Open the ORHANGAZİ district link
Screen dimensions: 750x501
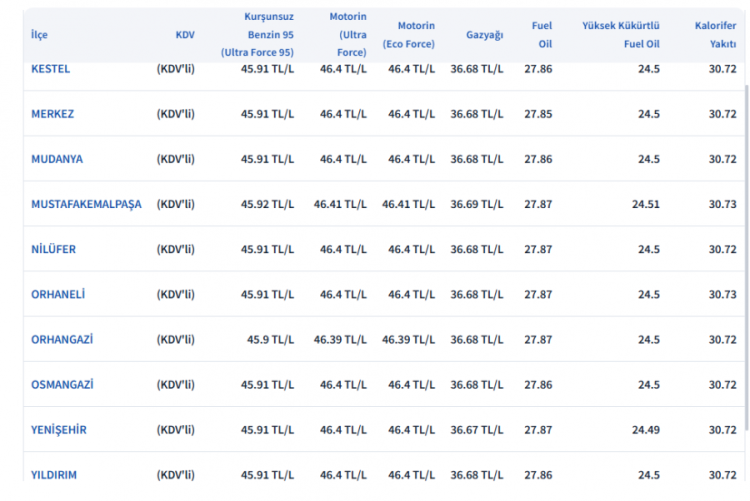point(62,339)
